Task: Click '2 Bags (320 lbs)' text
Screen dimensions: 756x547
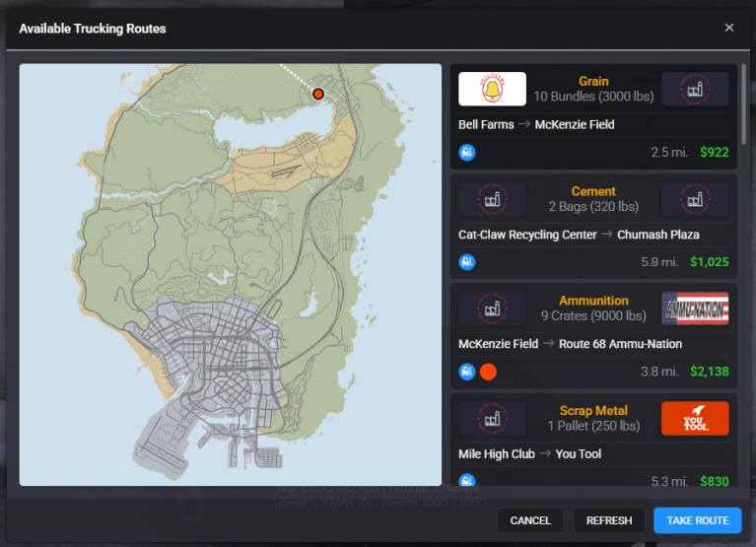Action: 593,207
